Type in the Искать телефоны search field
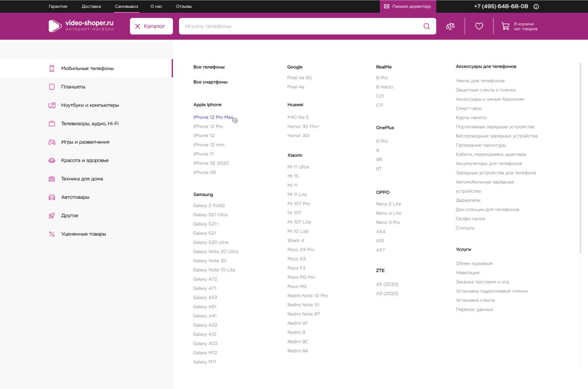Image resolution: width=588 pixels, height=389 pixels. point(299,26)
